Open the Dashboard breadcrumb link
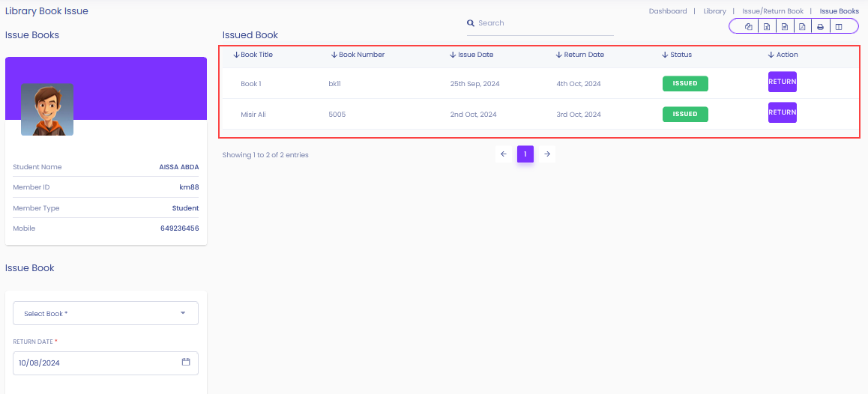The width and height of the screenshot is (868, 394). [668, 11]
